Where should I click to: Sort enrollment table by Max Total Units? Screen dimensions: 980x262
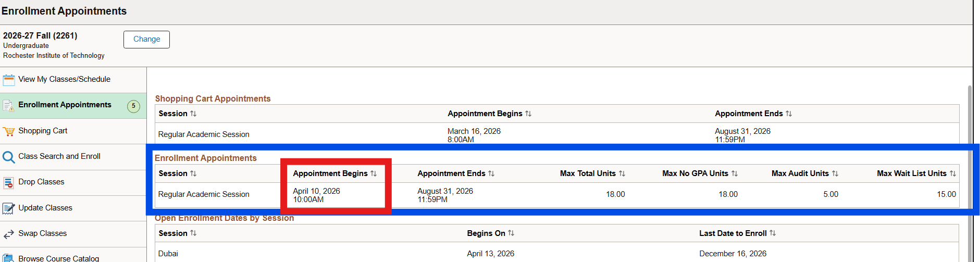pyautogui.click(x=622, y=173)
